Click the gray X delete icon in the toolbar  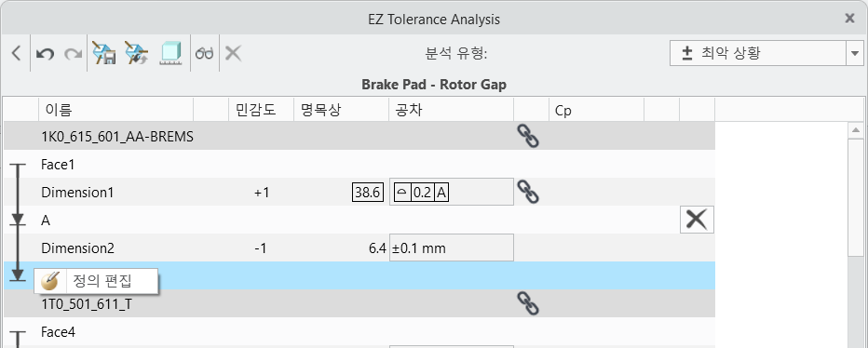[233, 54]
